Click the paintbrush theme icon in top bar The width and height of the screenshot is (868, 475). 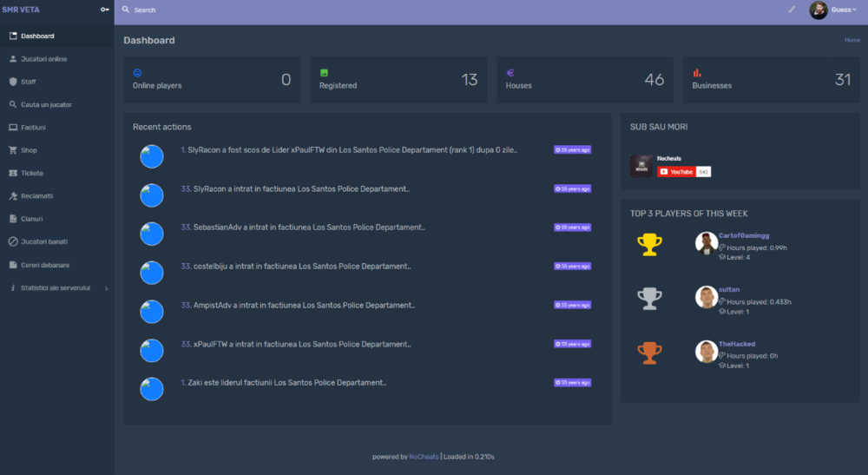pyautogui.click(x=791, y=10)
